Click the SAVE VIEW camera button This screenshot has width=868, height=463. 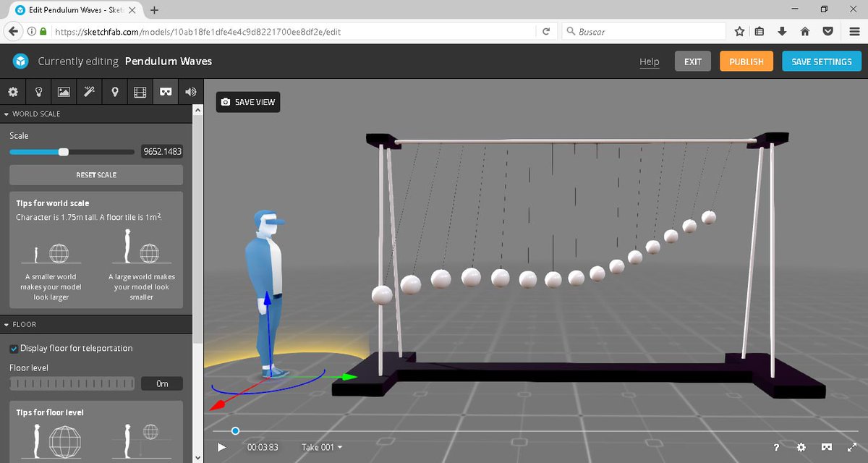coord(248,102)
